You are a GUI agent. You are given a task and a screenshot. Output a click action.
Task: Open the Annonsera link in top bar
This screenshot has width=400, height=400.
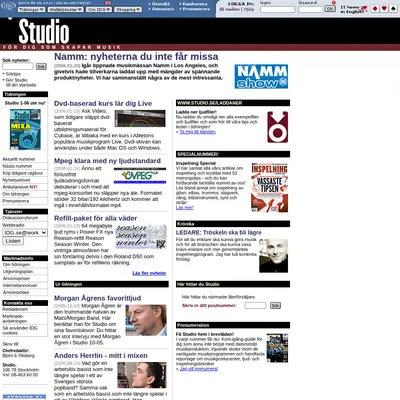pyautogui.click(x=163, y=9)
